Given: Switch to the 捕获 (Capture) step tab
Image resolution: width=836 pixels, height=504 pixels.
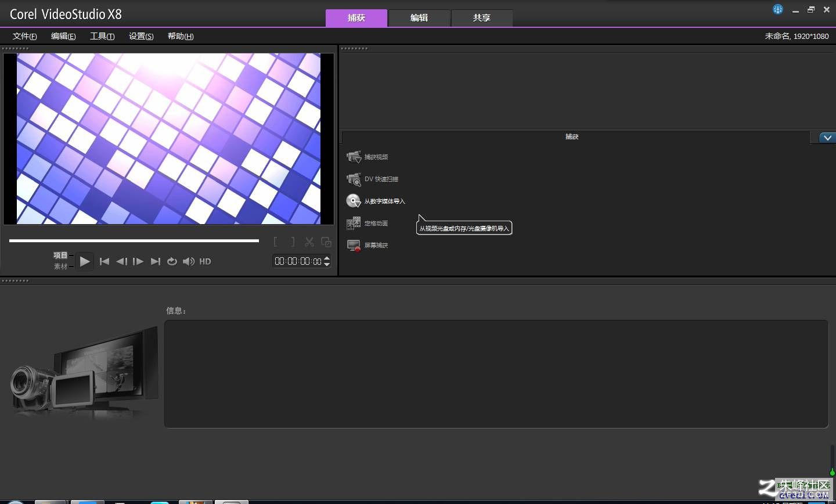Looking at the screenshot, I should tap(356, 18).
